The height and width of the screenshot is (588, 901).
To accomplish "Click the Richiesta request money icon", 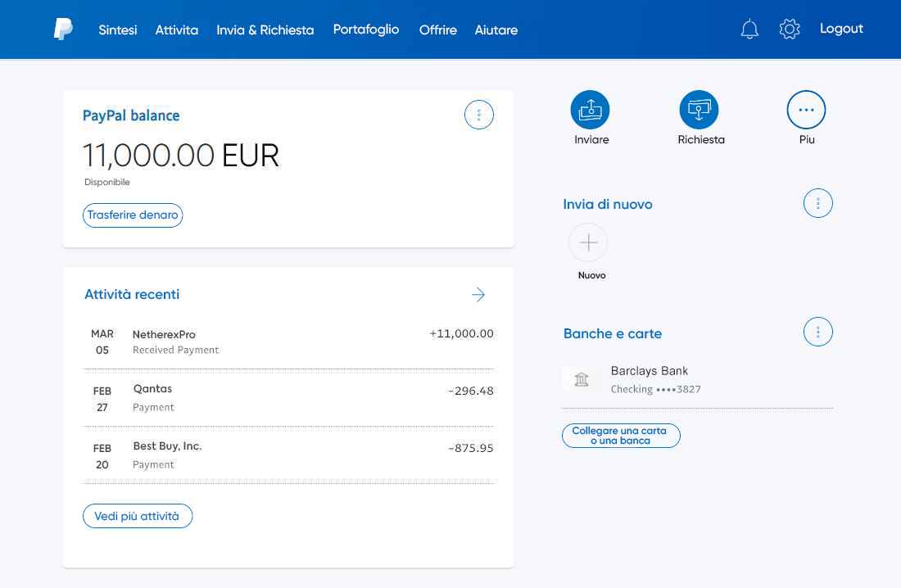I will click(x=700, y=110).
